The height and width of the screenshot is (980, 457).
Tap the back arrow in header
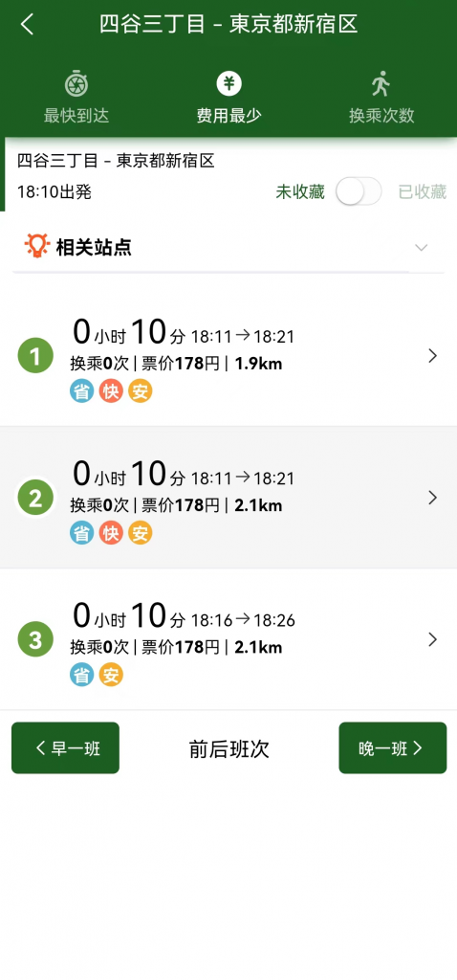coord(27,24)
